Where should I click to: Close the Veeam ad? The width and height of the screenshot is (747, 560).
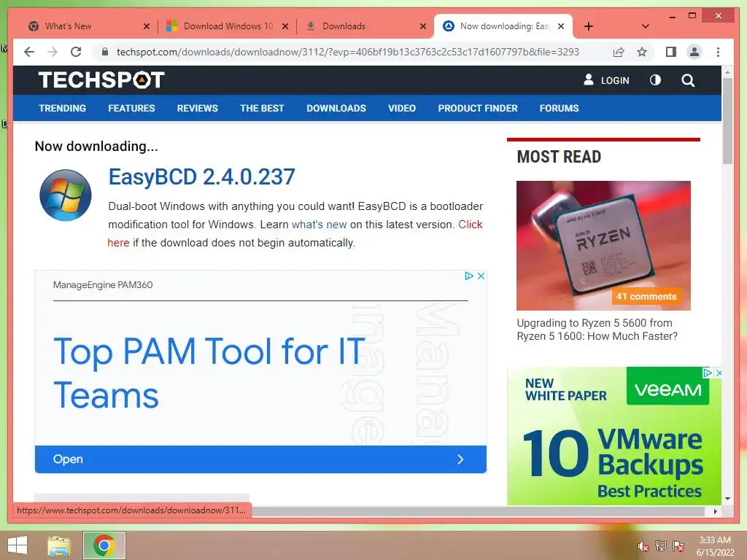coord(719,373)
